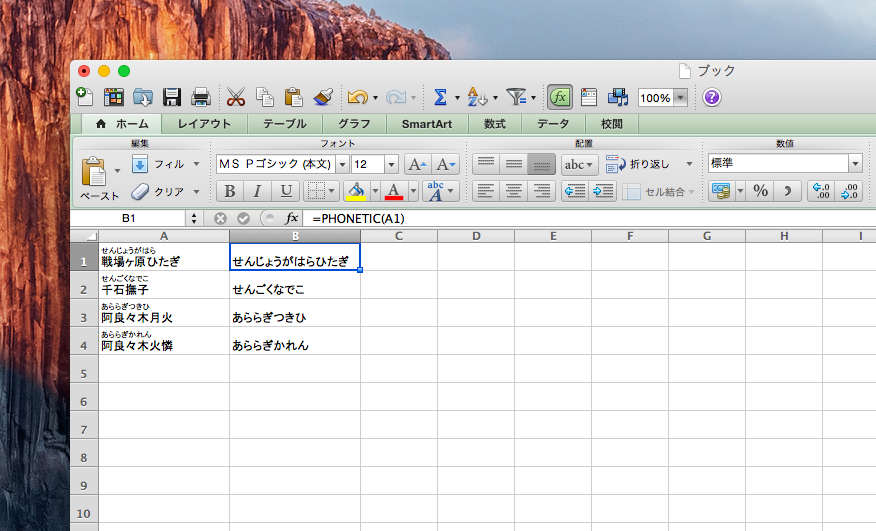876x531 pixels.
Task: Apply comma style number format
Action: (788, 192)
